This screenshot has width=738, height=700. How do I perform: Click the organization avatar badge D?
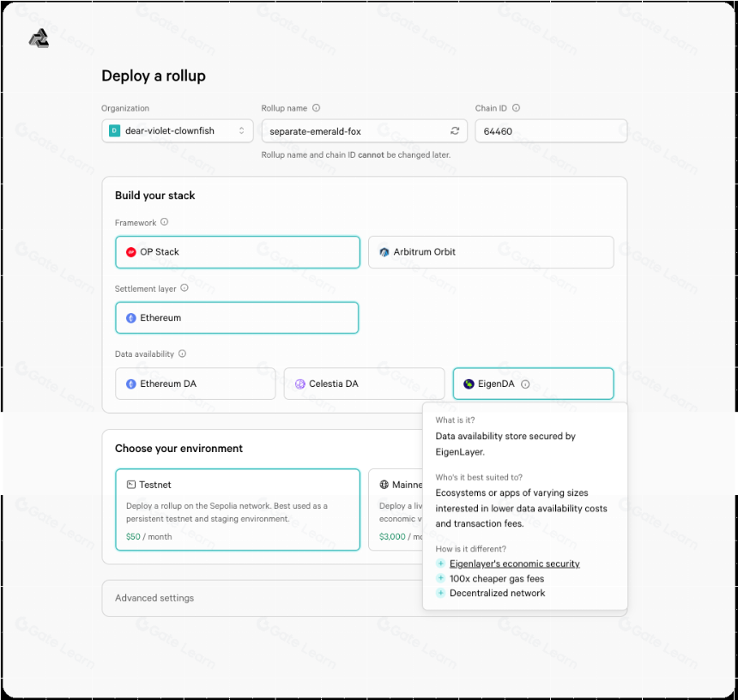pos(114,130)
